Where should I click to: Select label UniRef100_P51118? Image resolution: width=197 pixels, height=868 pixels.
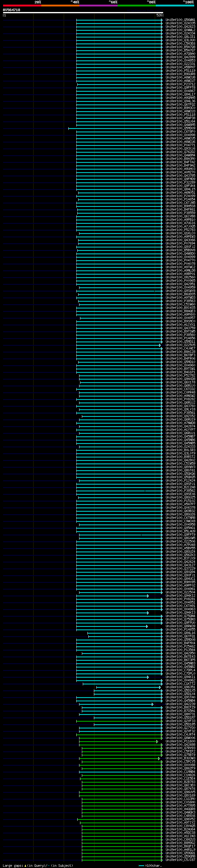click(x=180, y=115)
